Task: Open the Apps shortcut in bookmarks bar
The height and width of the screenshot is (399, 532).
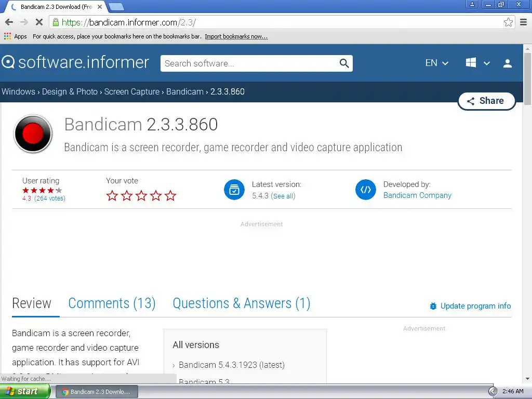Action: pos(16,36)
